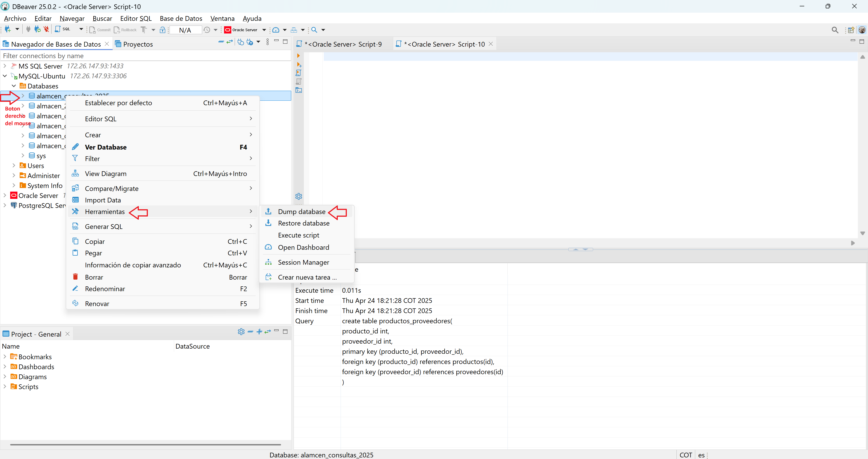This screenshot has width=868, height=459.
Task: Select View Diagram from context menu
Action: tap(163, 174)
